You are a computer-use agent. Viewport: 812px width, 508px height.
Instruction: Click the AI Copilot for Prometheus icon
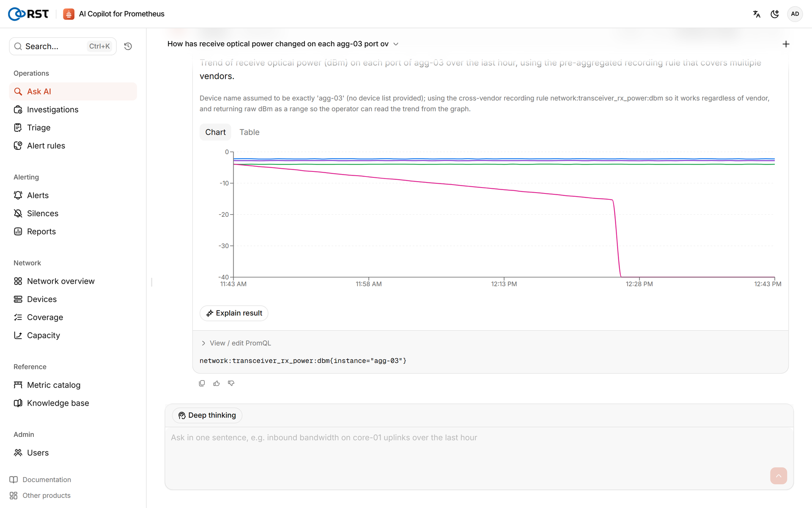pyautogui.click(x=69, y=14)
